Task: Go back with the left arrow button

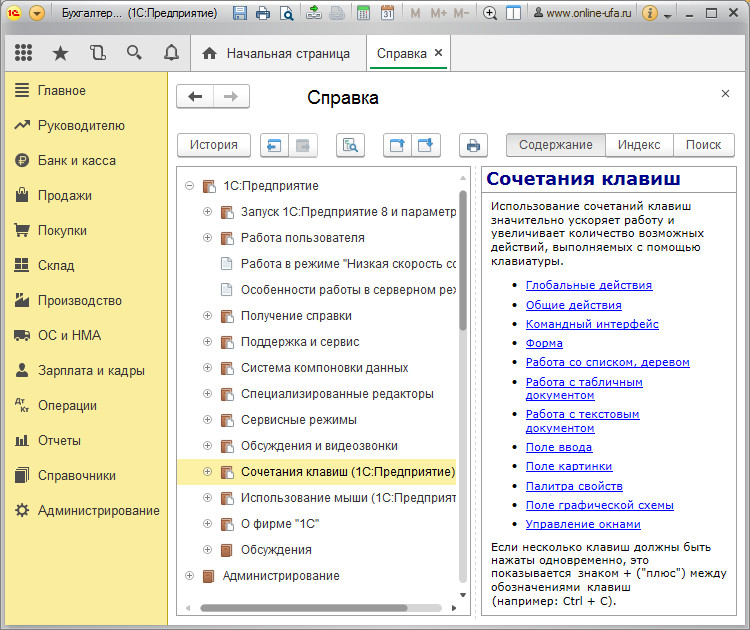Action: (x=195, y=96)
